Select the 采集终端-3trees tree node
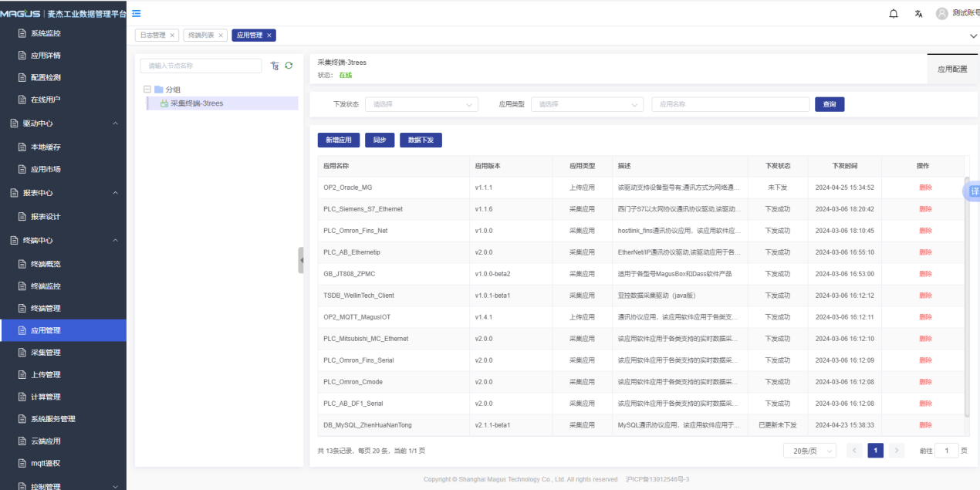The image size is (980, 490). pos(196,103)
